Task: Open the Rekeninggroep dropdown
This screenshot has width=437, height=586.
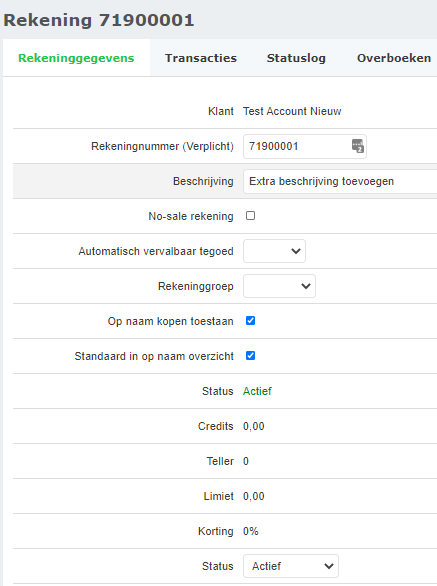Action: click(x=279, y=286)
